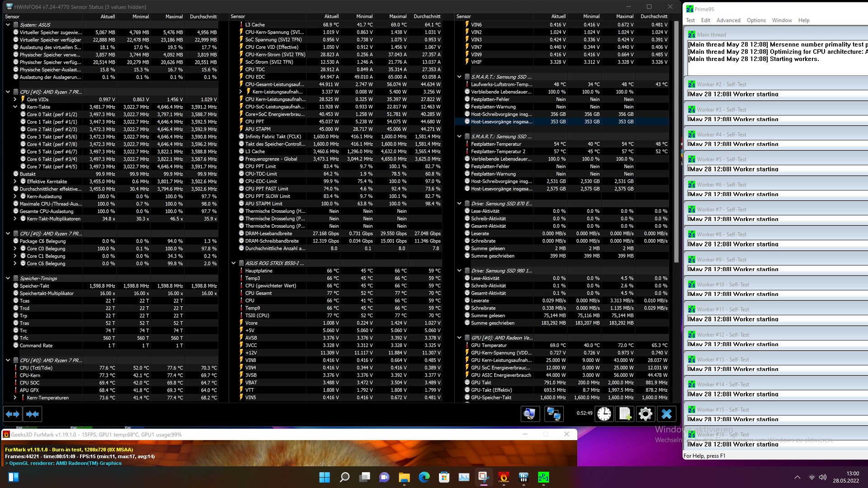Click the volume speaker tray icon
Screen dimensions: 868x488
tap(823, 477)
